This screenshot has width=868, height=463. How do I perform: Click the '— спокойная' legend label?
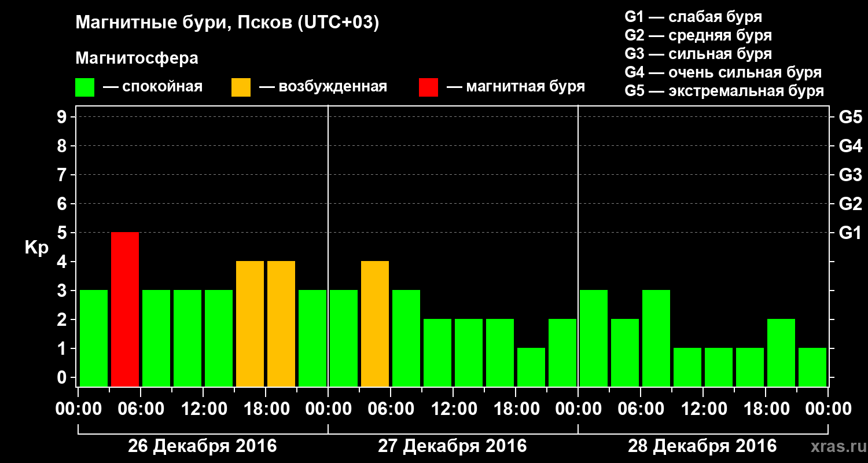pos(153,87)
